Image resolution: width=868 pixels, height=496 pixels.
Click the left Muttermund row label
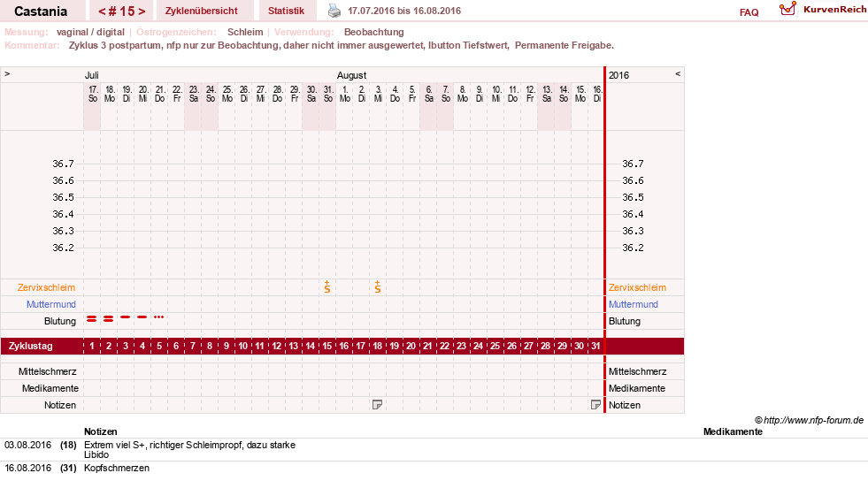coord(51,304)
